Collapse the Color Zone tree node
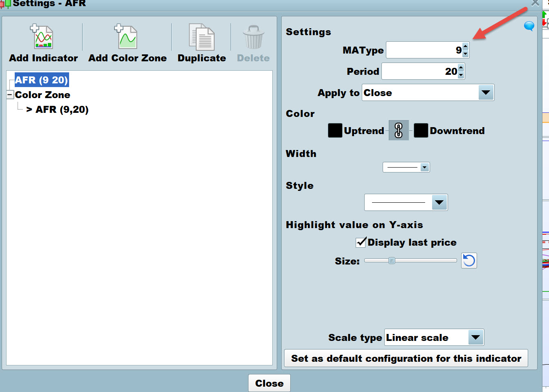Image resolution: width=549 pixels, height=392 pixels. [10, 95]
